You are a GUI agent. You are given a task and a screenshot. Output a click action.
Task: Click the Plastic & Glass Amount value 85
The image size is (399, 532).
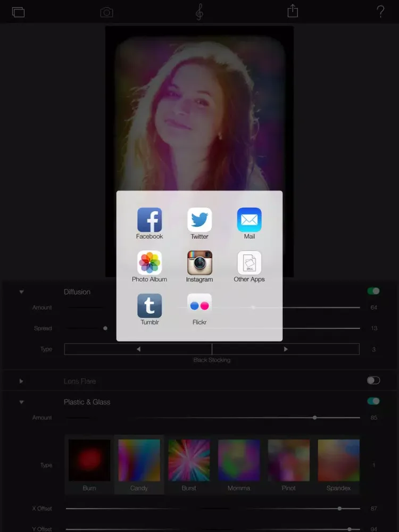(373, 418)
